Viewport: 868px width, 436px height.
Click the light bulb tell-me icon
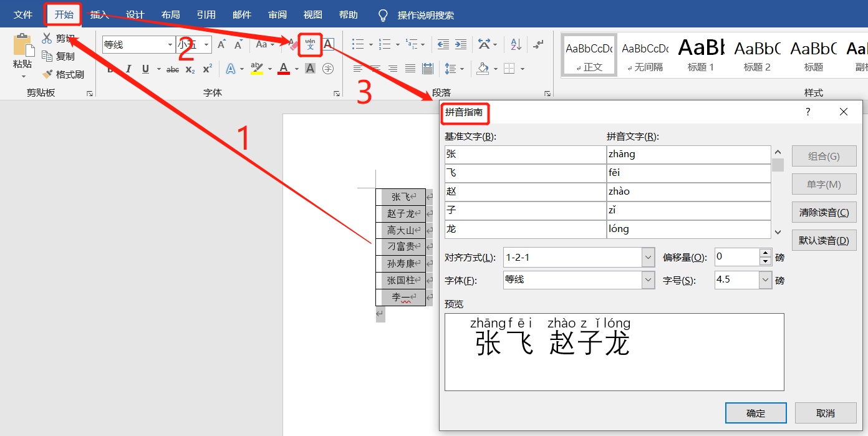383,15
